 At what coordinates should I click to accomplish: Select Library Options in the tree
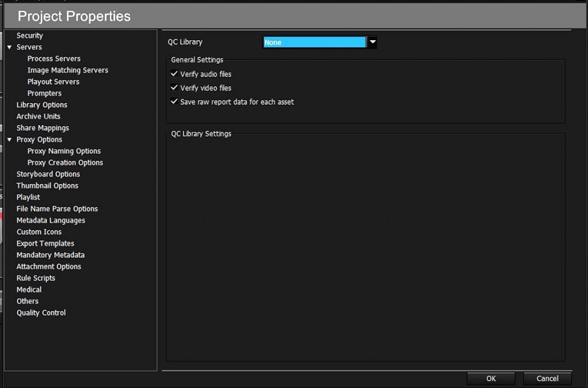point(41,105)
